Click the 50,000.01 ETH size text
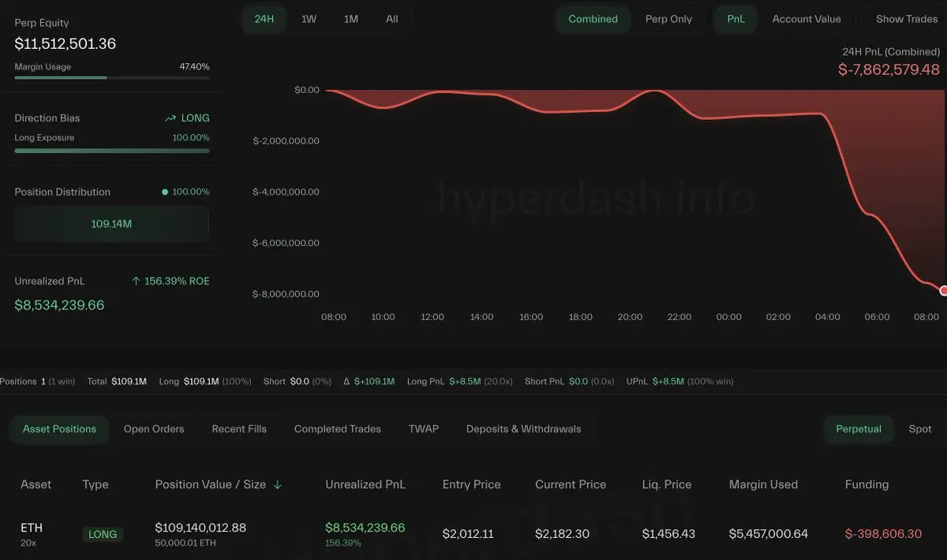The image size is (947, 560). (186, 543)
